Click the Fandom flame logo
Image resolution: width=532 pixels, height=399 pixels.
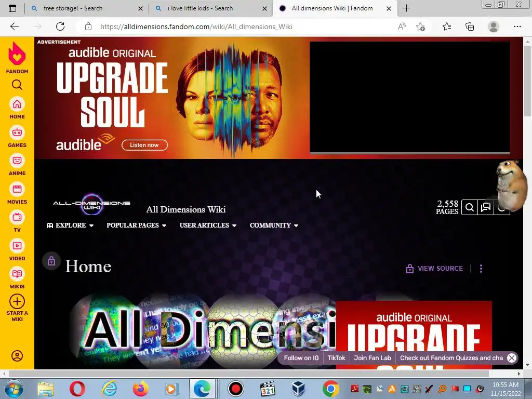17,54
